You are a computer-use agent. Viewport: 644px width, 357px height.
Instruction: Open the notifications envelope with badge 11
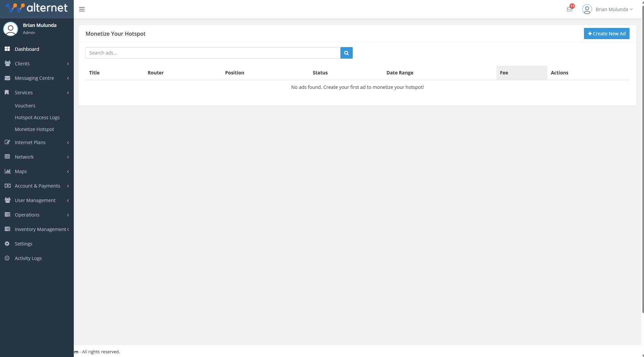570,9
